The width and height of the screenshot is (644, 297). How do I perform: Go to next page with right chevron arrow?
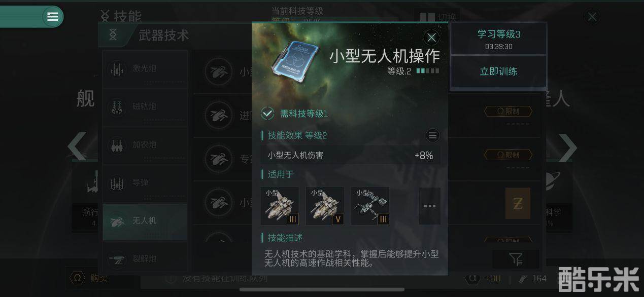[567, 147]
